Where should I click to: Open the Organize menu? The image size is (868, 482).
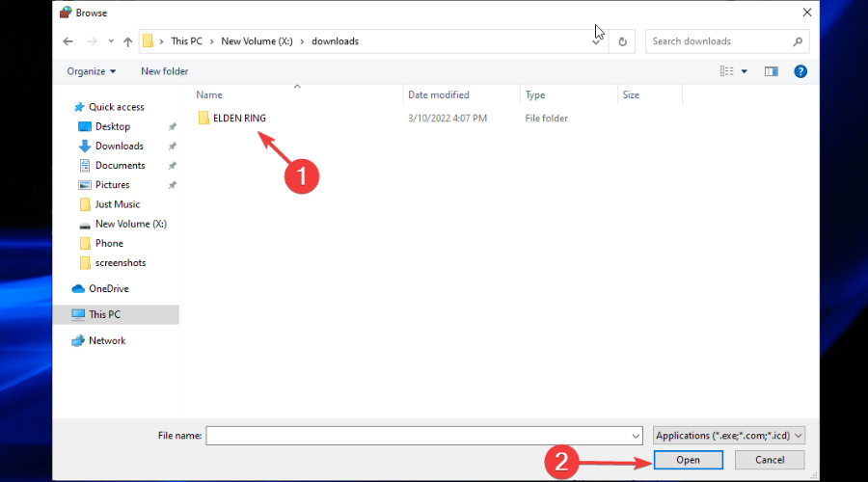click(92, 71)
